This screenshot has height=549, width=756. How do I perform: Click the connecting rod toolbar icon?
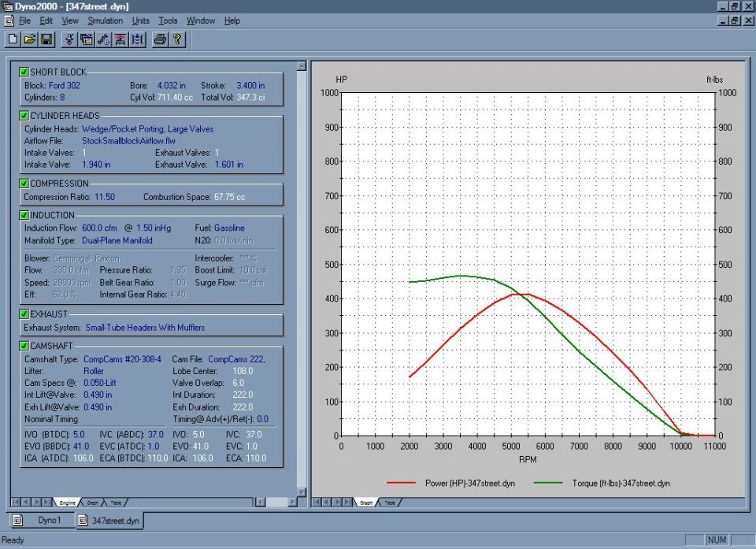pos(104,39)
